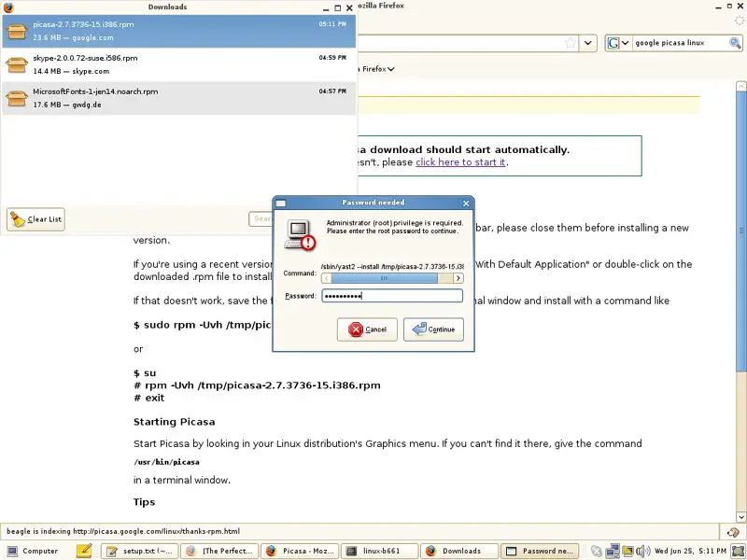Click the Firefox page scroll up arrow
Screen dimensions: 747x560
[x=741, y=86]
